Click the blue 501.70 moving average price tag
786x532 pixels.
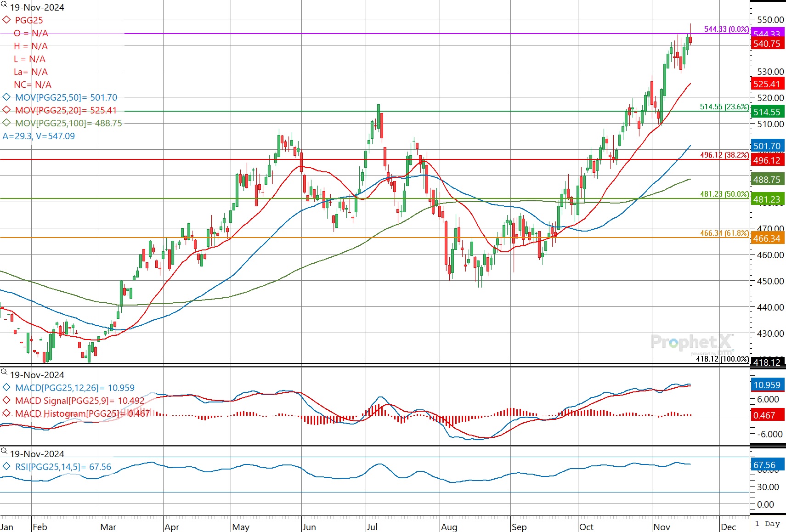[x=768, y=146]
